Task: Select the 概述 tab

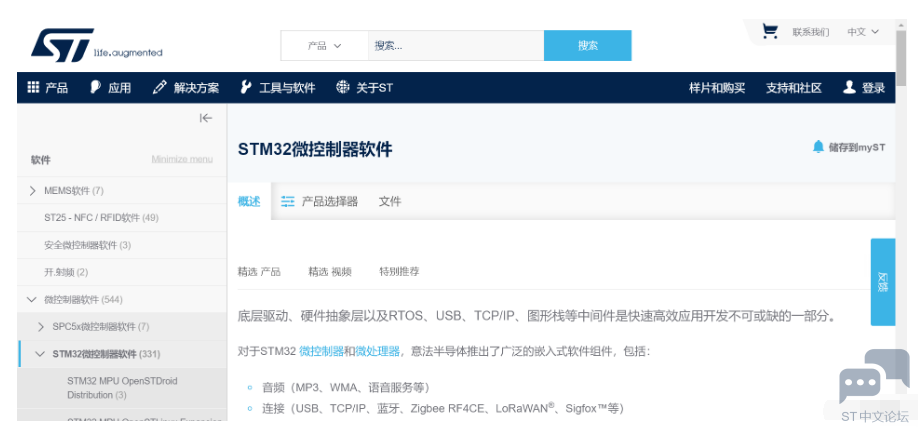Action: (249, 201)
